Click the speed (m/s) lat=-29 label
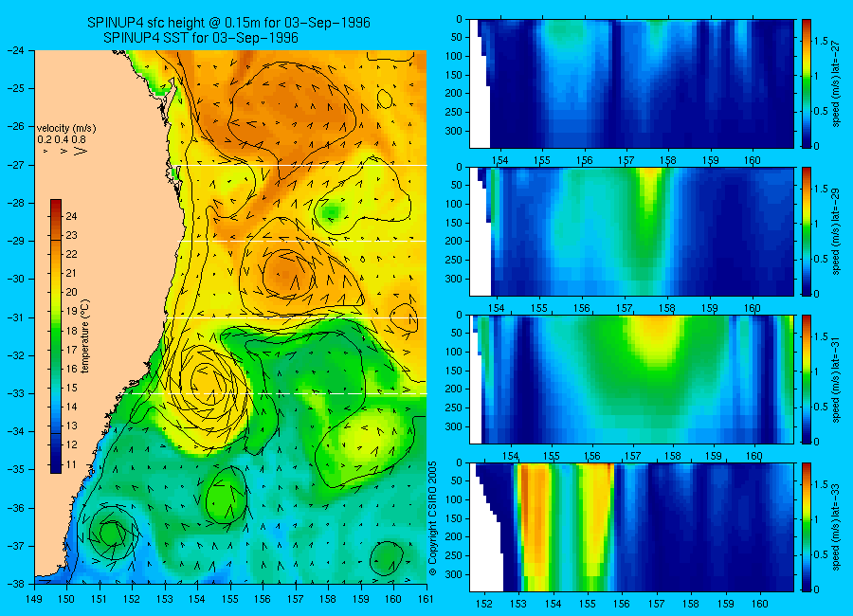The width and height of the screenshot is (853, 616). click(x=836, y=231)
